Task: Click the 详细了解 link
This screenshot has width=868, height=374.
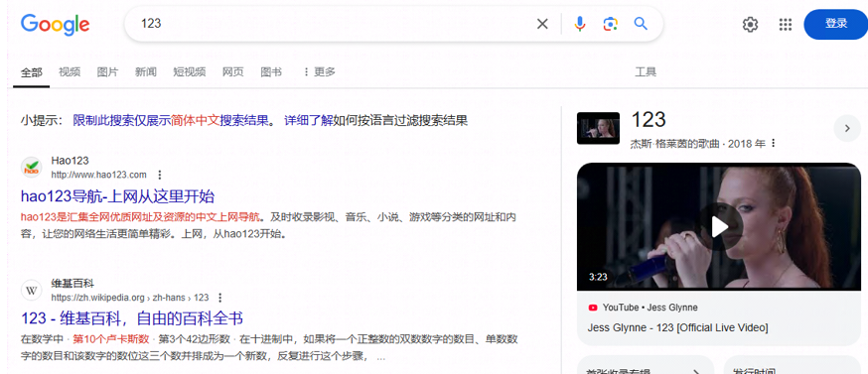Action: coord(308,120)
